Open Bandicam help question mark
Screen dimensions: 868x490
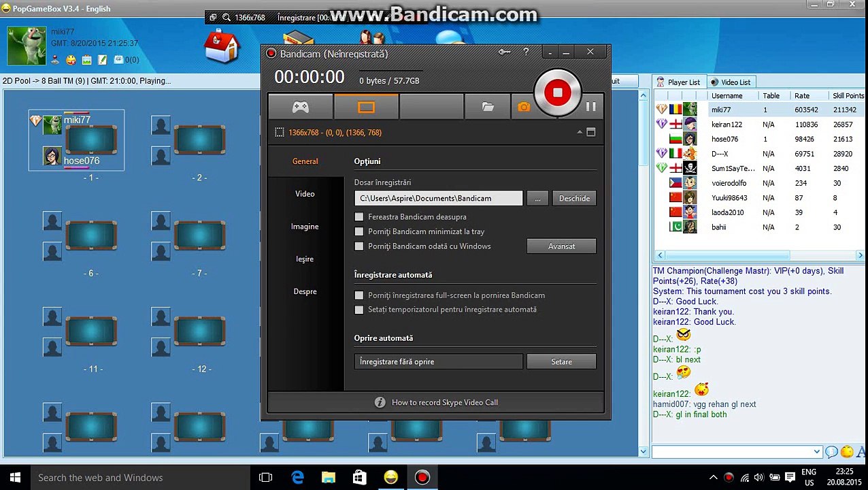coord(526,52)
